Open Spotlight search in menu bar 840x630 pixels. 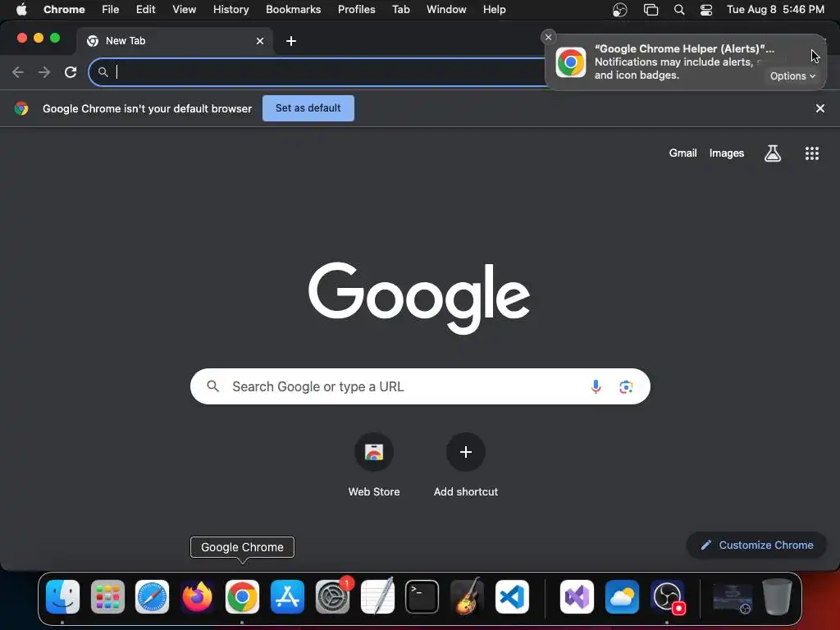click(678, 9)
